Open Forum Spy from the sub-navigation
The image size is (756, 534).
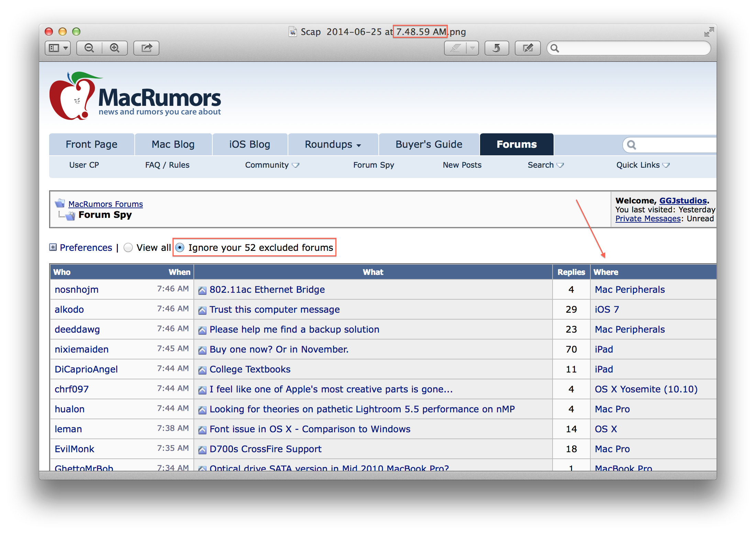point(374,165)
